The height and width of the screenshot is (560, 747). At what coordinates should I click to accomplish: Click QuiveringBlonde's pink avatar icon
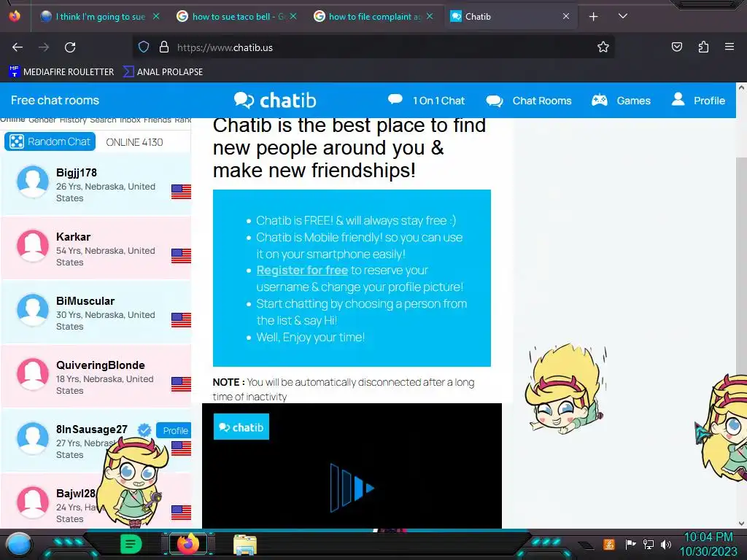click(32, 374)
